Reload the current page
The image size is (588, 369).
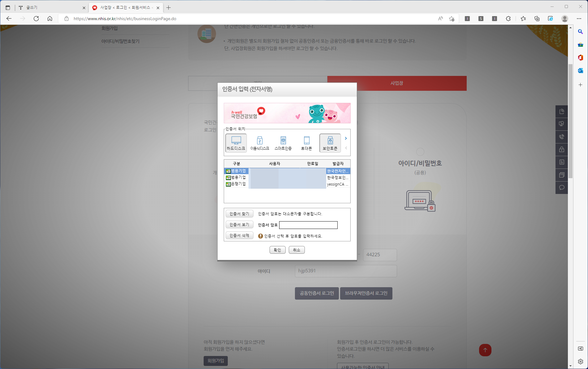click(x=36, y=19)
